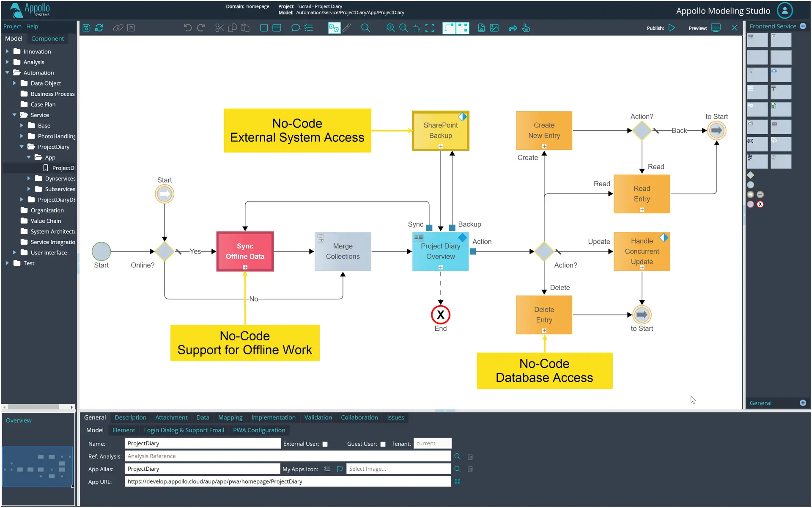Click the refresh/reload icon in toolbar

(x=99, y=28)
